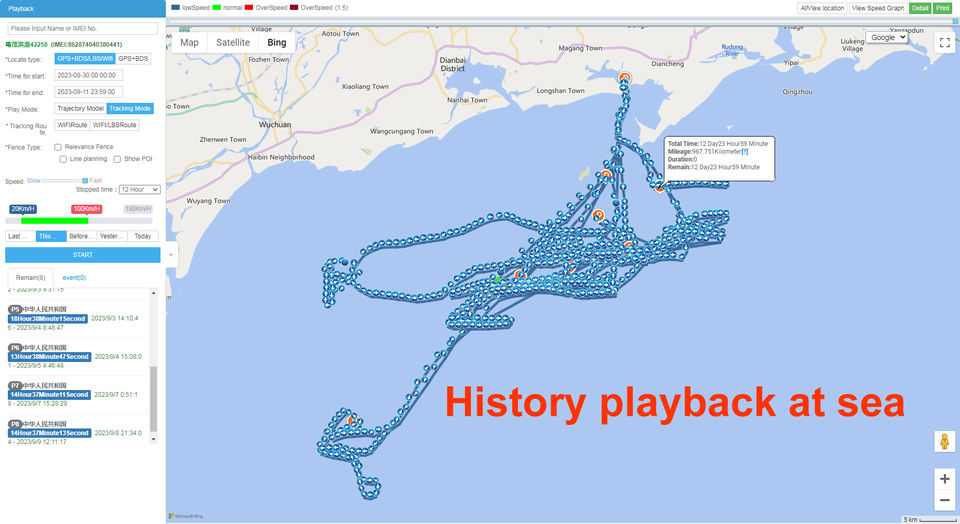Click the name or IMEI search field
The height and width of the screenshot is (524, 960).
point(83,28)
